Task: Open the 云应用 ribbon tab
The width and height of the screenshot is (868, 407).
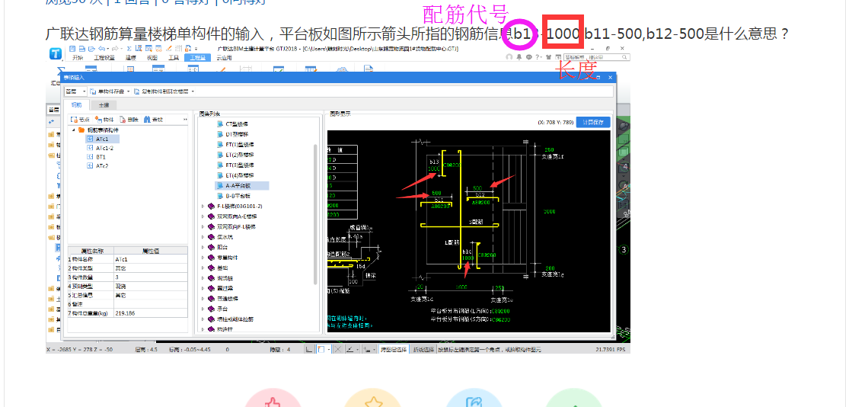Action: (224, 58)
